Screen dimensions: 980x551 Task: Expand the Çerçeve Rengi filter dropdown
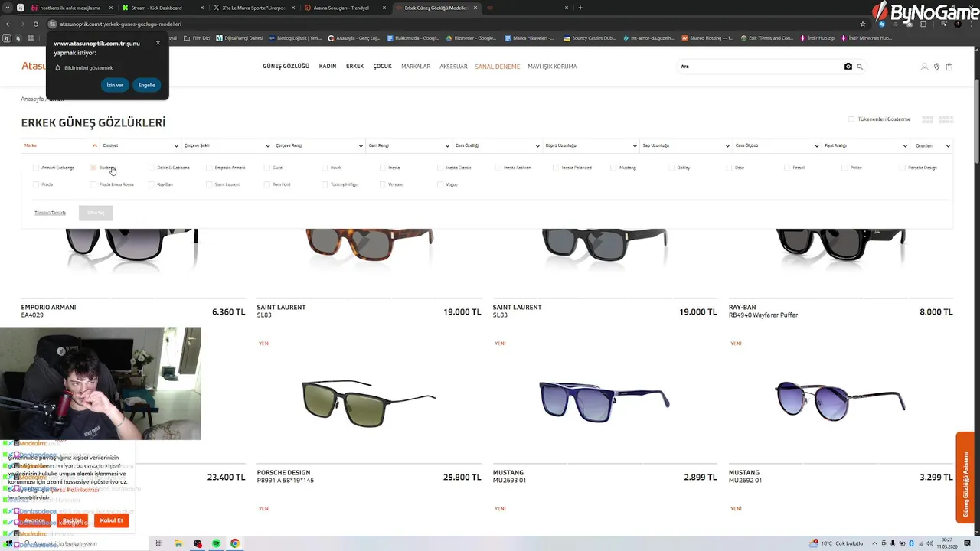tap(319, 145)
